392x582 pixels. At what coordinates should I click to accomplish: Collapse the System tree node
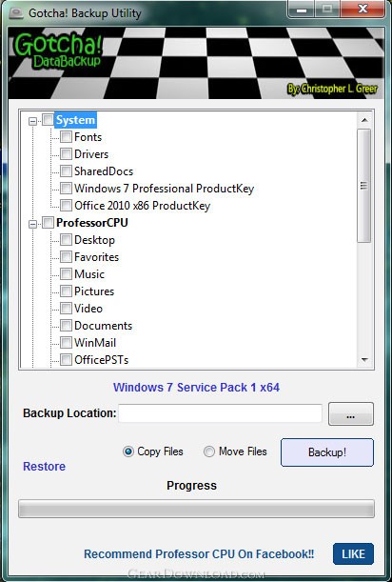(33, 121)
